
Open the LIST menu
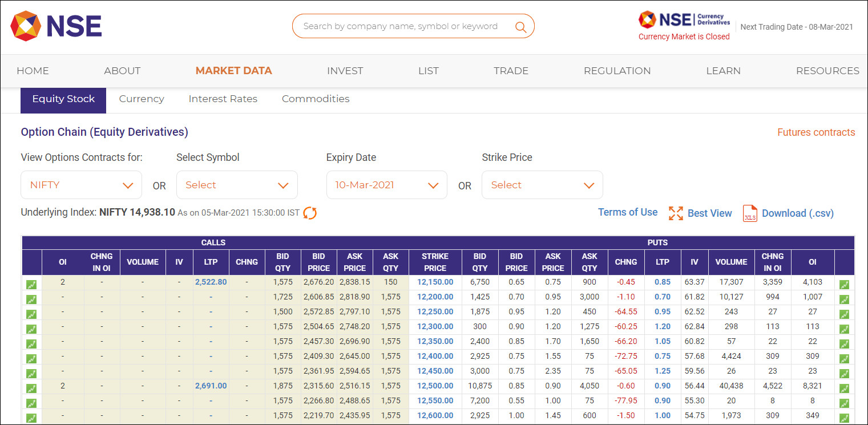coord(429,71)
